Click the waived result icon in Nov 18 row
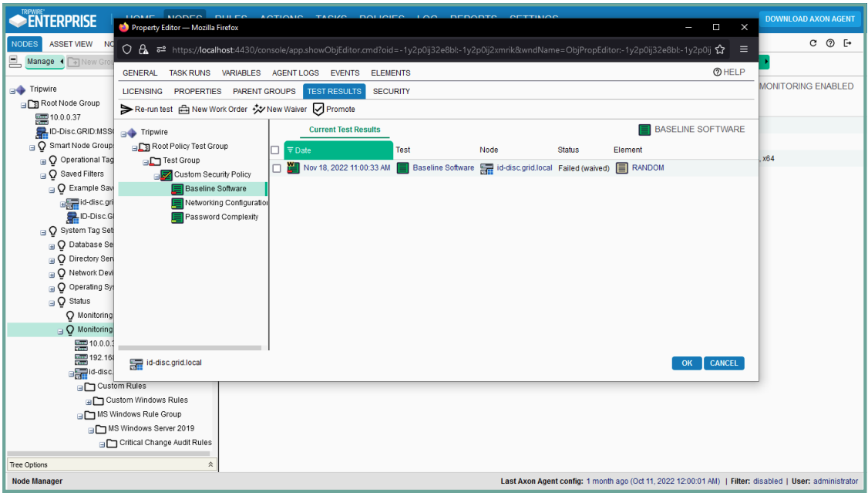 click(293, 168)
